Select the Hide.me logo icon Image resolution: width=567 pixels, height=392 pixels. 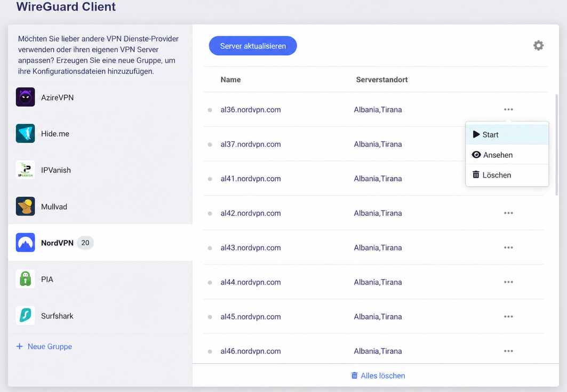pos(25,133)
